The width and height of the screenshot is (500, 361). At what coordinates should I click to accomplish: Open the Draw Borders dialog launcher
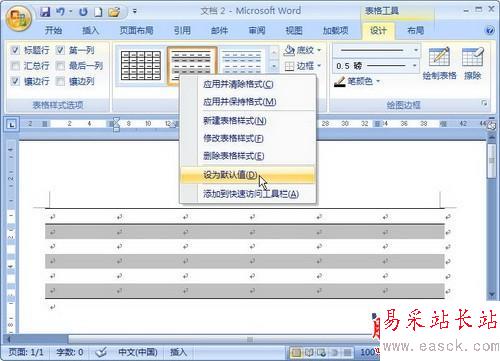point(484,104)
